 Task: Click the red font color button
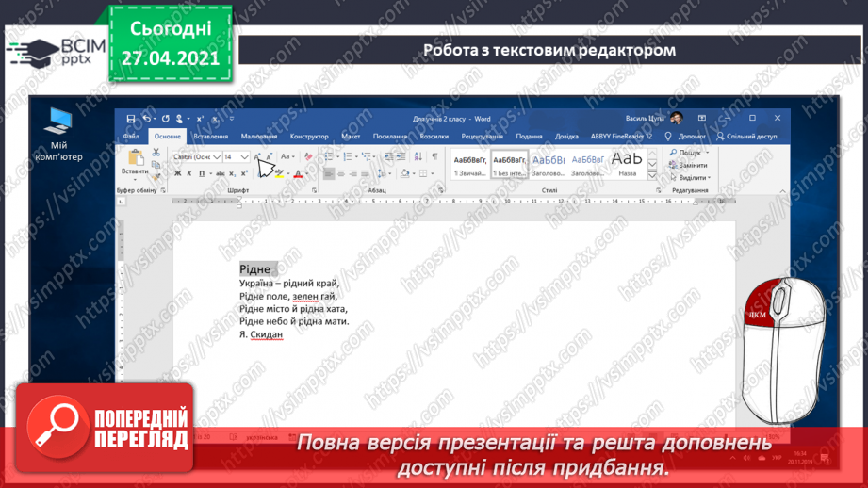pos(298,173)
